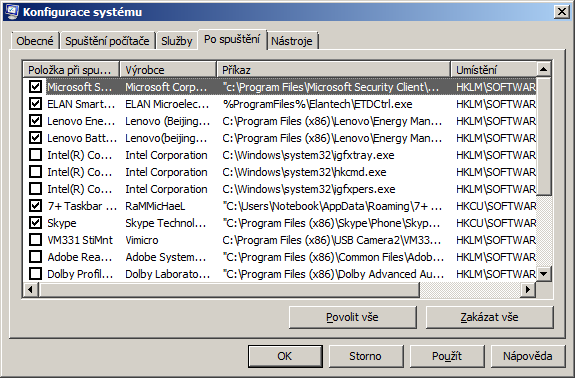Click the list's scroll down arrow

tap(543, 274)
